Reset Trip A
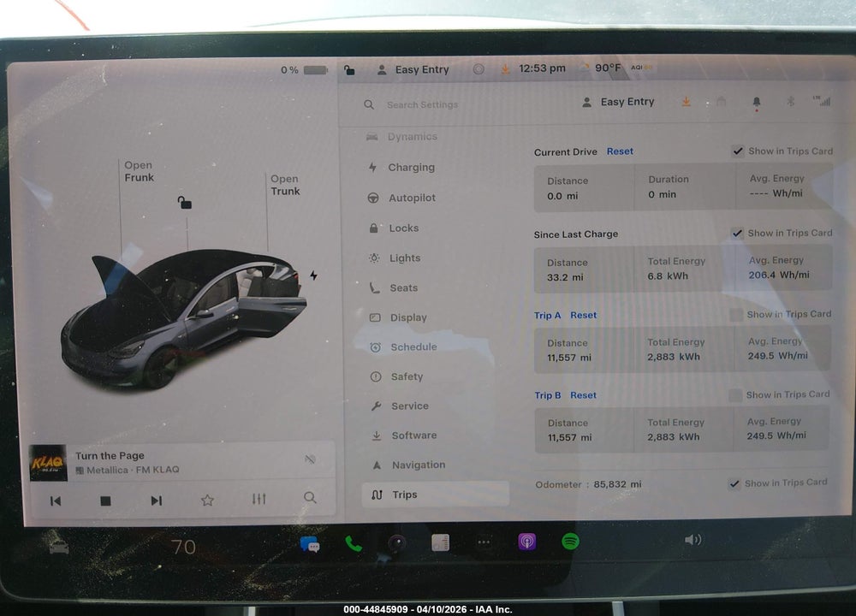The height and width of the screenshot is (616, 856). (583, 315)
